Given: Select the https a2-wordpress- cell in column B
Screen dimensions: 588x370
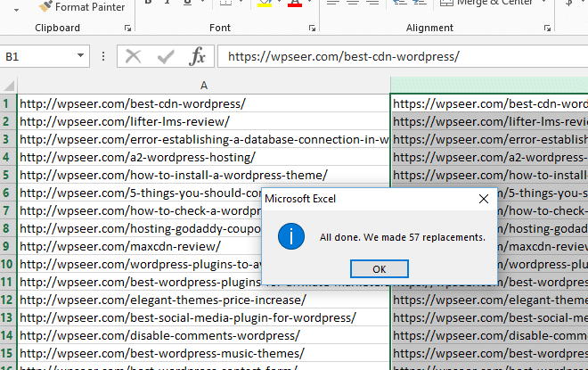Looking at the screenshot, I should click(x=489, y=157).
